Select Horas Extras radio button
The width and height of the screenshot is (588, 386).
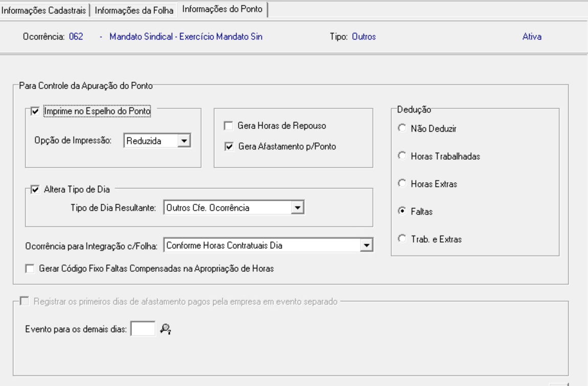coord(401,184)
